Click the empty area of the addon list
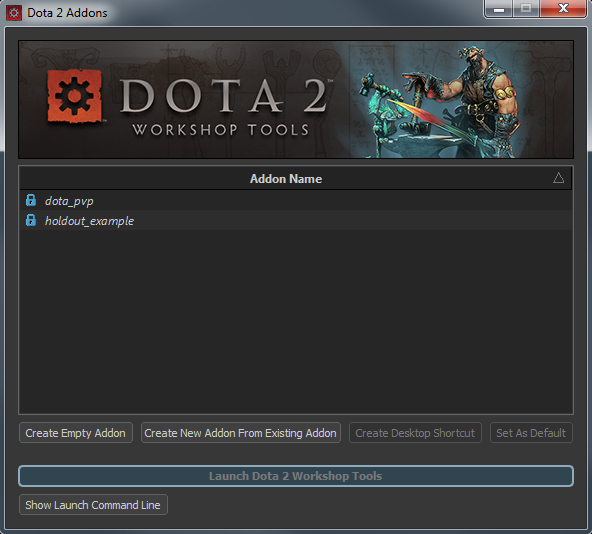This screenshot has height=534, width=592. 296,321
